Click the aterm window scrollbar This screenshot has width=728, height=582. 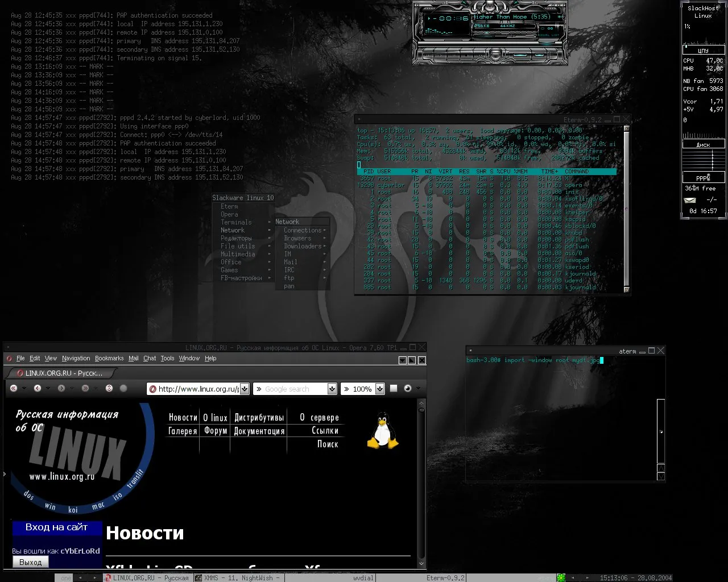pos(661,432)
